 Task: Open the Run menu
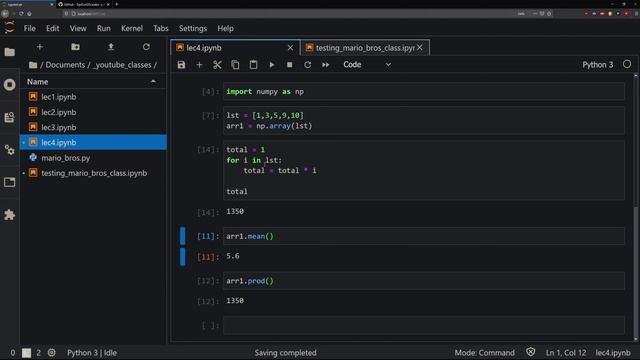[x=104, y=28]
